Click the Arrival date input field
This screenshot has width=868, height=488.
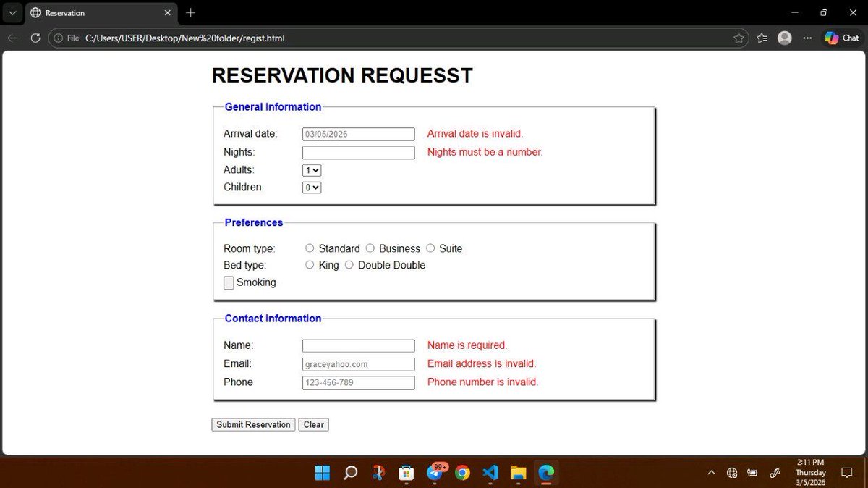[x=358, y=134]
